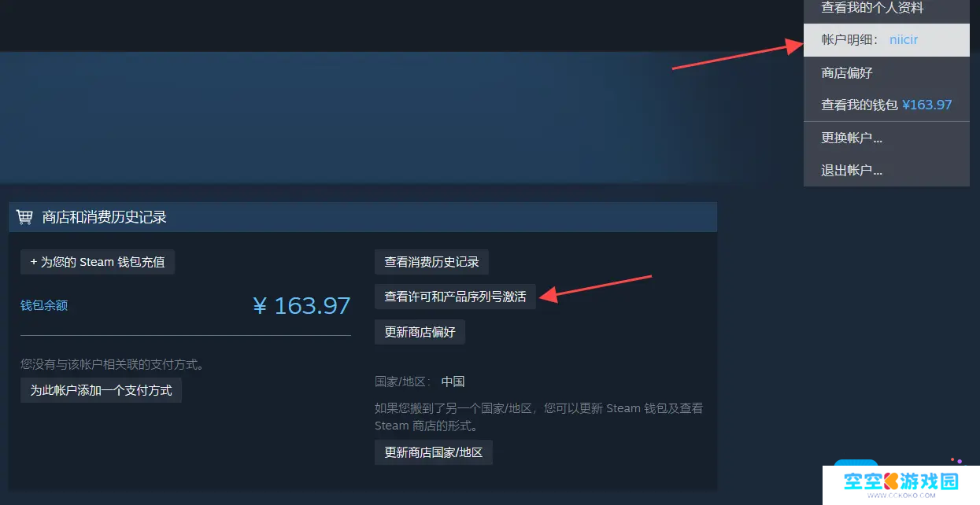Screen dimensions: 980x505
Task: Select the 帐户明细 menu entry
Action: click(x=886, y=39)
